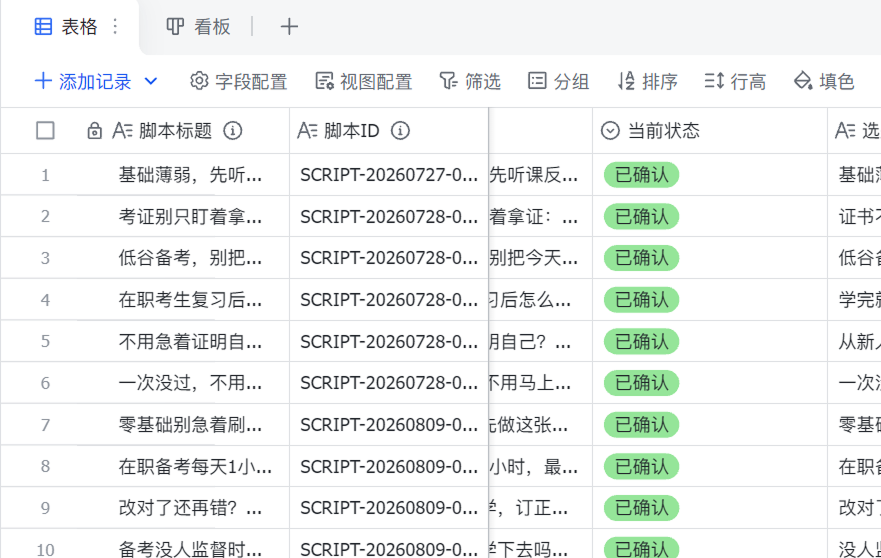
Task: Select row 7 SCRIPT-20260809-0... cell
Action: click(389, 424)
